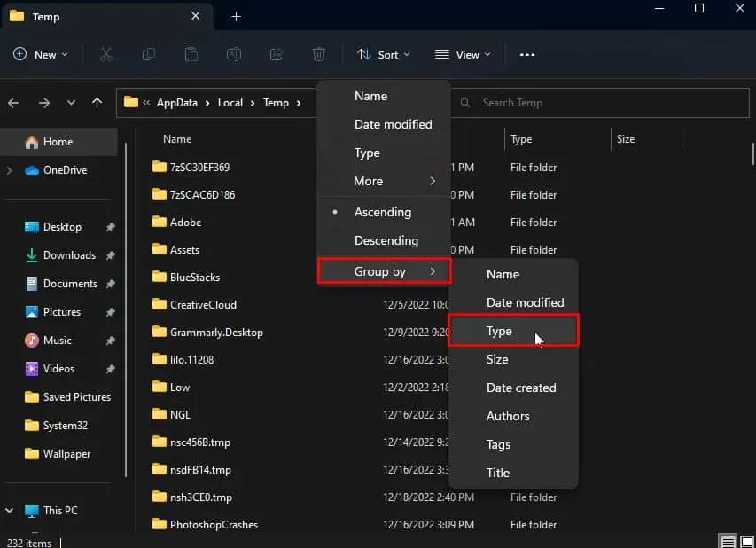756x548 pixels.
Task: Open the Group by submenu
Action: click(385, 271)
